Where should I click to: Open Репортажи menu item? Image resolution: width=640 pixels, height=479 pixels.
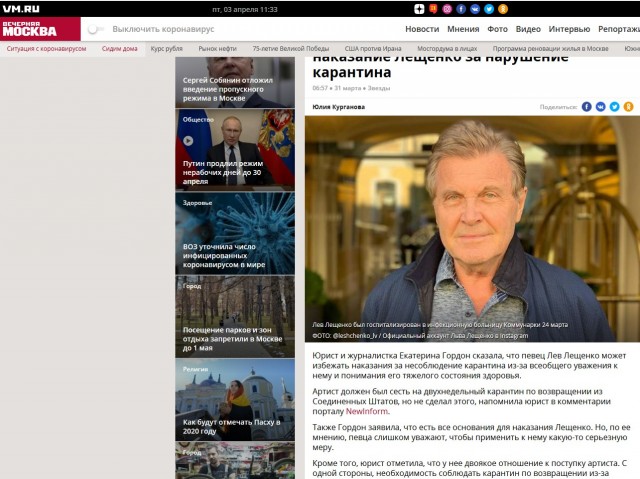pyautogui.click(x=619, y=29)
